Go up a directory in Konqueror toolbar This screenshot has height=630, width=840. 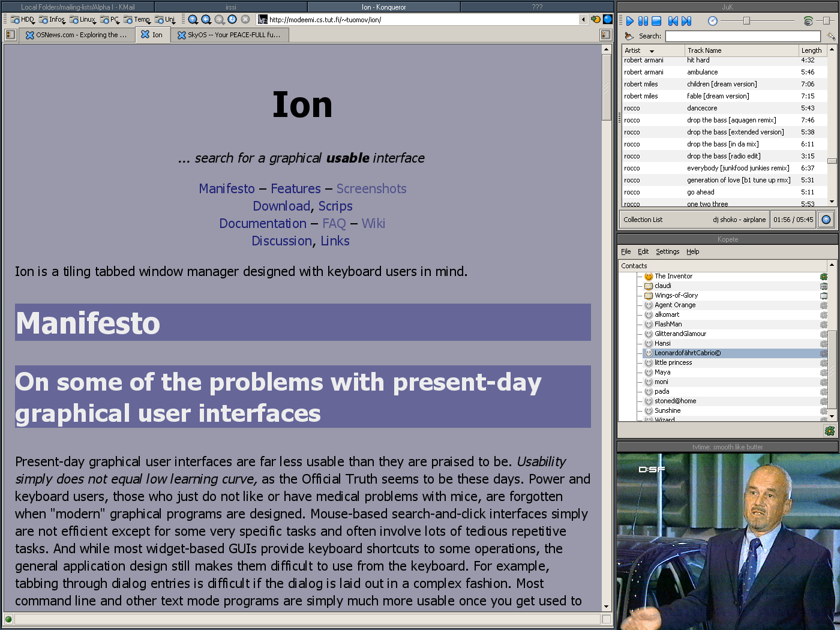tap(193, 20)
